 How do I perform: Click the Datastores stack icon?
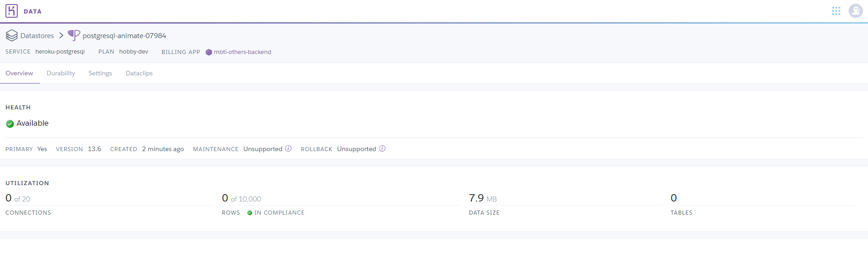click(12, 35)
